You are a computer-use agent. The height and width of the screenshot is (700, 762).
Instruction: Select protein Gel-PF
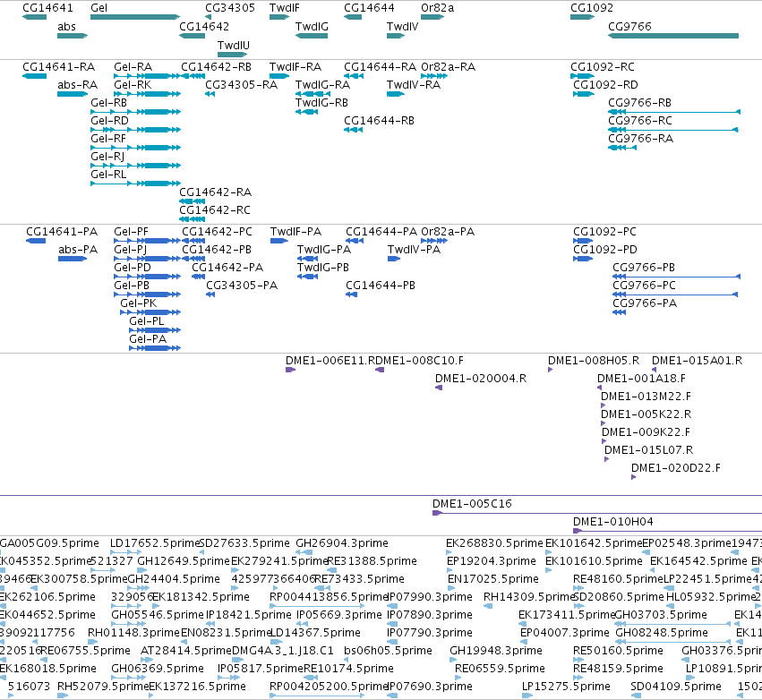(132, 231)
